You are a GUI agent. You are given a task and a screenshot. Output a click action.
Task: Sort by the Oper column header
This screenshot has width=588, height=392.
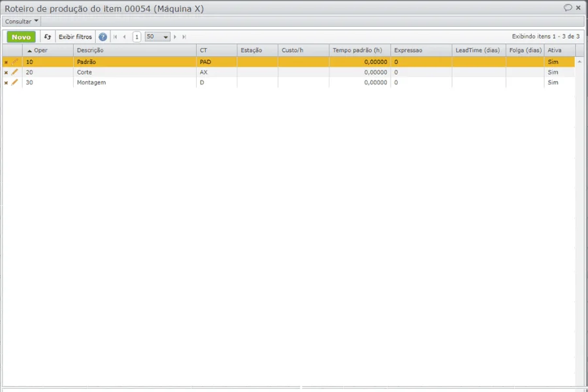pyautogui.click(x=48, y=50)
